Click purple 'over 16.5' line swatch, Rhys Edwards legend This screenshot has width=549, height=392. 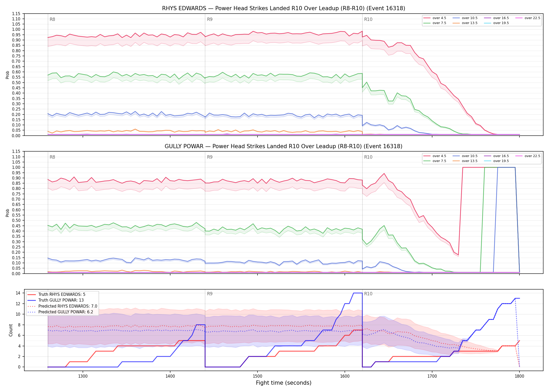coord(488,18)
